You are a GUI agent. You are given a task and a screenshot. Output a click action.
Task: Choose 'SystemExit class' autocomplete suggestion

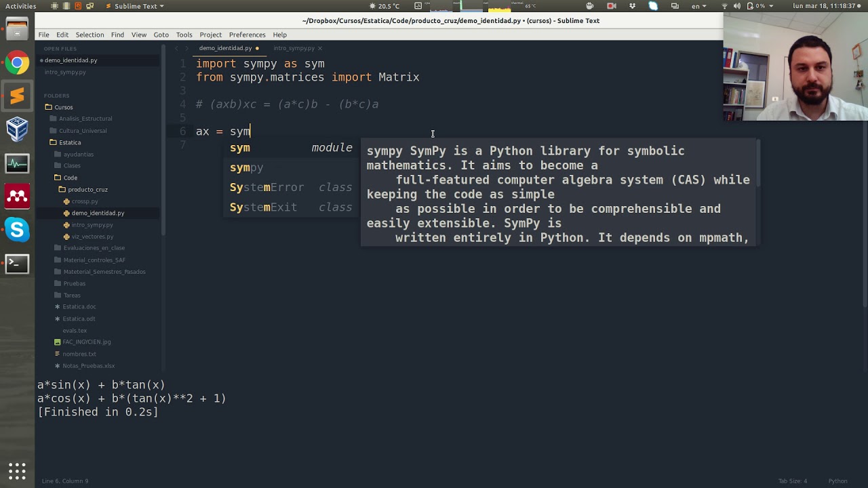point(292,207)
